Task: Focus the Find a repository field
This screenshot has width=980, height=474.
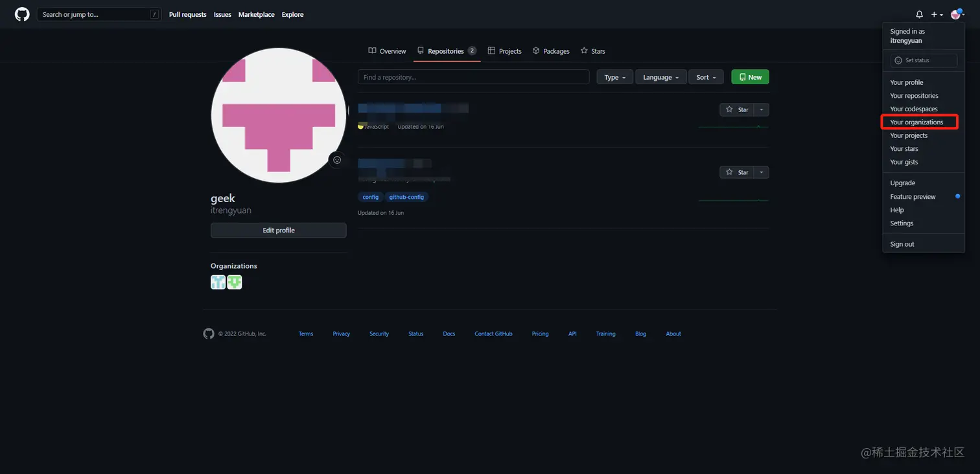Action: tap(473, 77)
